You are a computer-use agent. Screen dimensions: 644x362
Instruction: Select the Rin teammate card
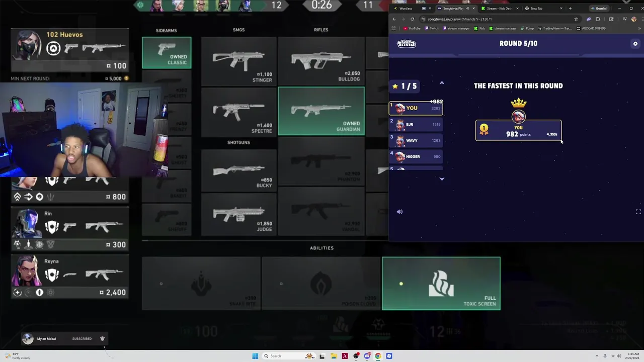pos(70,229)
